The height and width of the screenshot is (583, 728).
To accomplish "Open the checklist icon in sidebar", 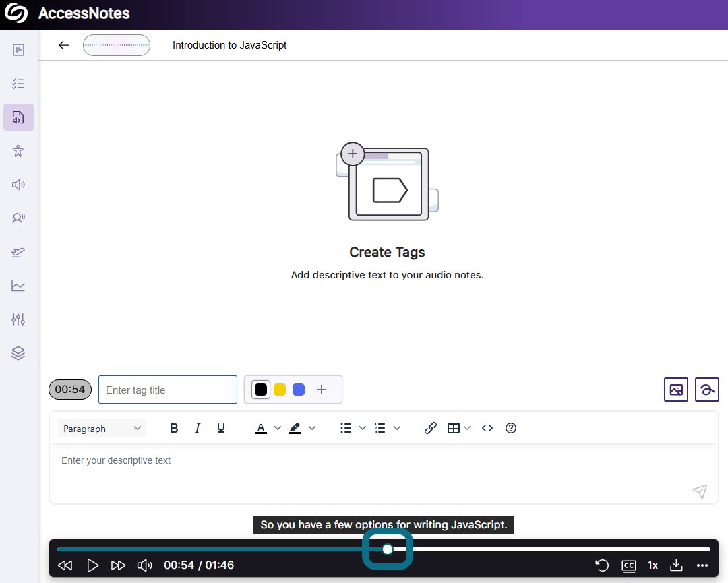I will [19, 84].
